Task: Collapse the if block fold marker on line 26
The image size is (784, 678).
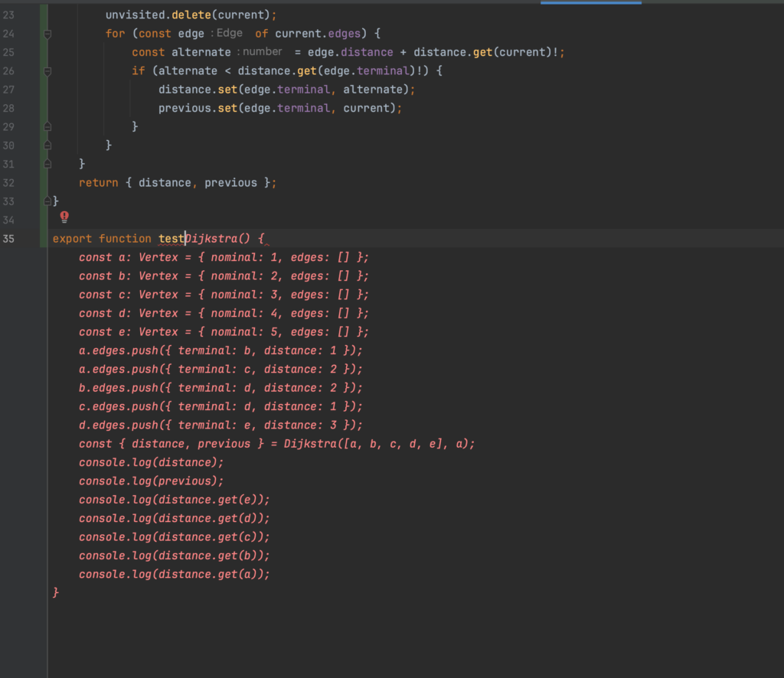Action: tap(47, 71)
